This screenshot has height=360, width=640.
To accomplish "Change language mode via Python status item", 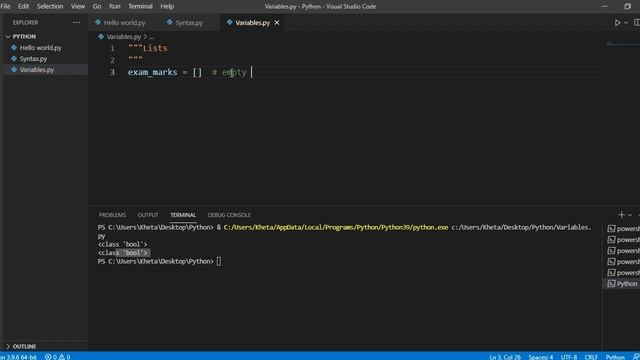I will pyautogui.click(x=615, y=357).
